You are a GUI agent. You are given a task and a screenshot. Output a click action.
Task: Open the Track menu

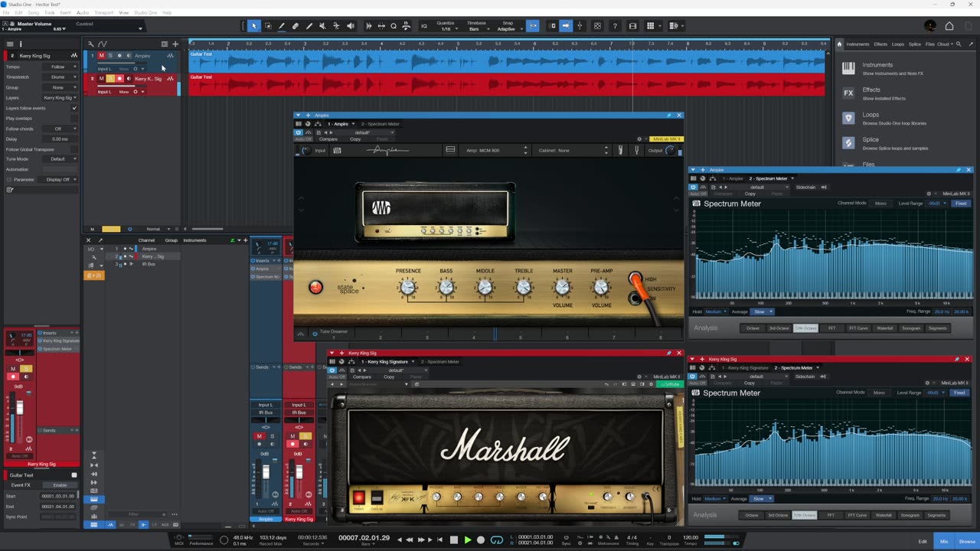[50, 13]
